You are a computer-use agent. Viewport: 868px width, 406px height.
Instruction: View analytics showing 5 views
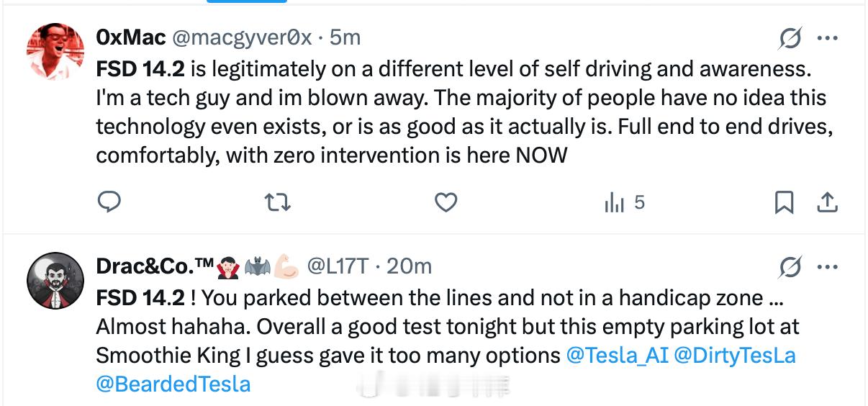pyautogui.click(x=623, y=204)
